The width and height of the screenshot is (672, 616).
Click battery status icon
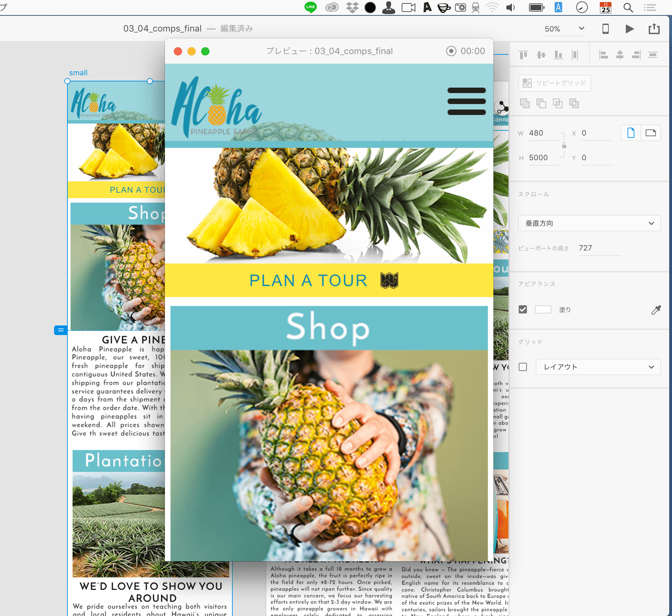click(x=537, y=8)
